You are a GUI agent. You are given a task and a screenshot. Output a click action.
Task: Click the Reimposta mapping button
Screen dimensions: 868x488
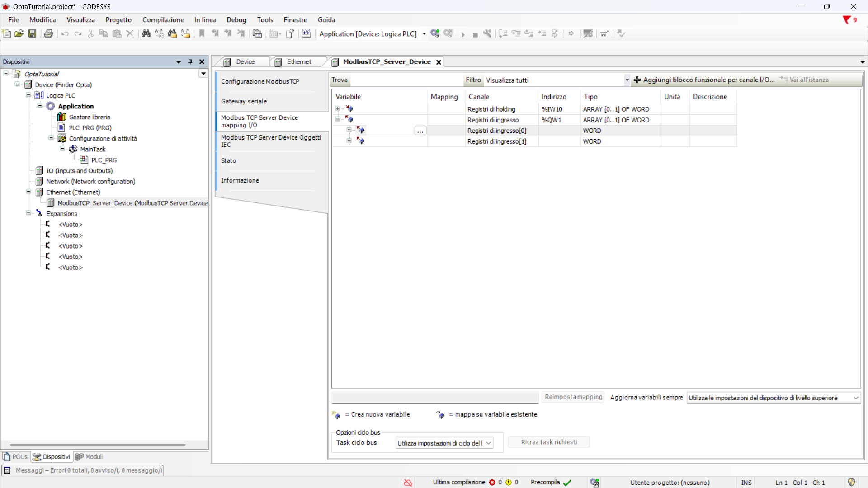tap(573, 397)
